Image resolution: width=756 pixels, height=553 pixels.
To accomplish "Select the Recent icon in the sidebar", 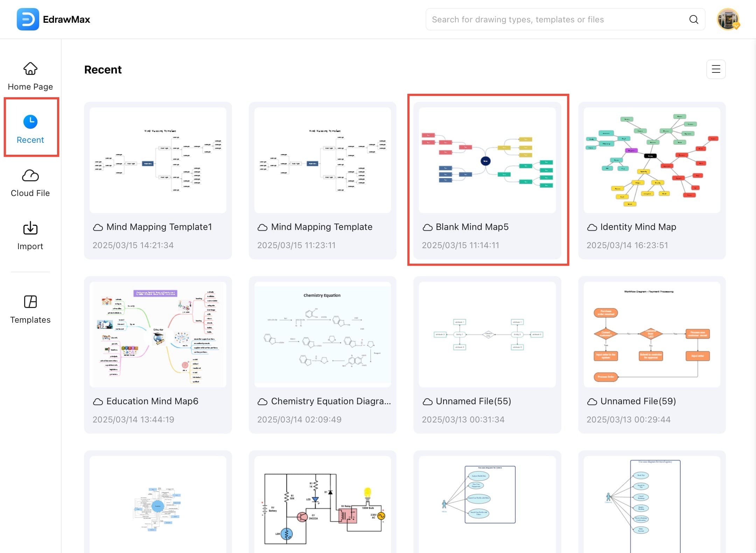I will click(x=30, y=121).
